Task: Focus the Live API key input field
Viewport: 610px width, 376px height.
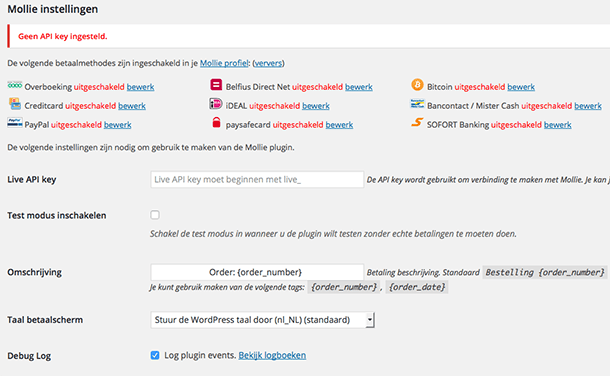Action: 257,180
